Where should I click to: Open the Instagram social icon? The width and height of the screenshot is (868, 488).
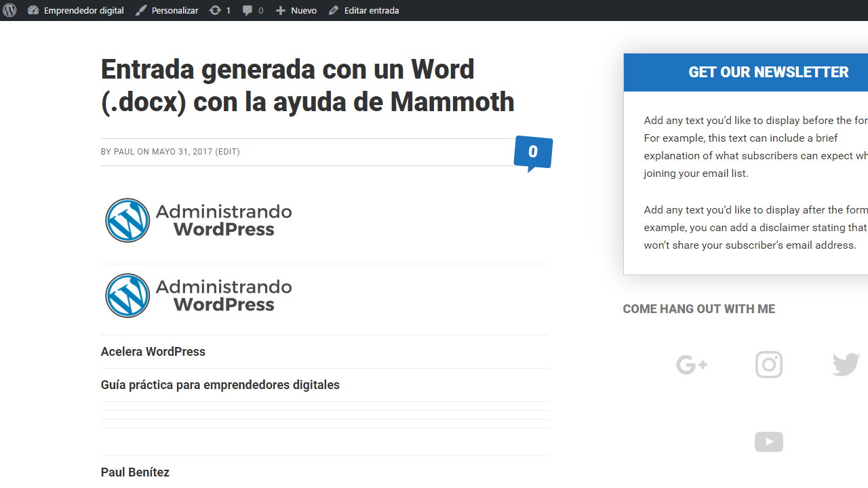tap(769, 365)
